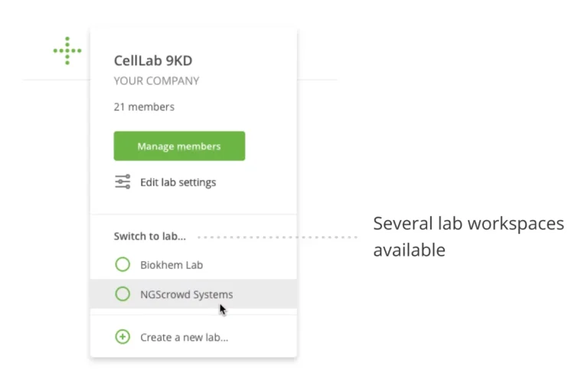Click the green dotted cross logo
Viewport: 588px width, 387px height.
tap(67, 51)
